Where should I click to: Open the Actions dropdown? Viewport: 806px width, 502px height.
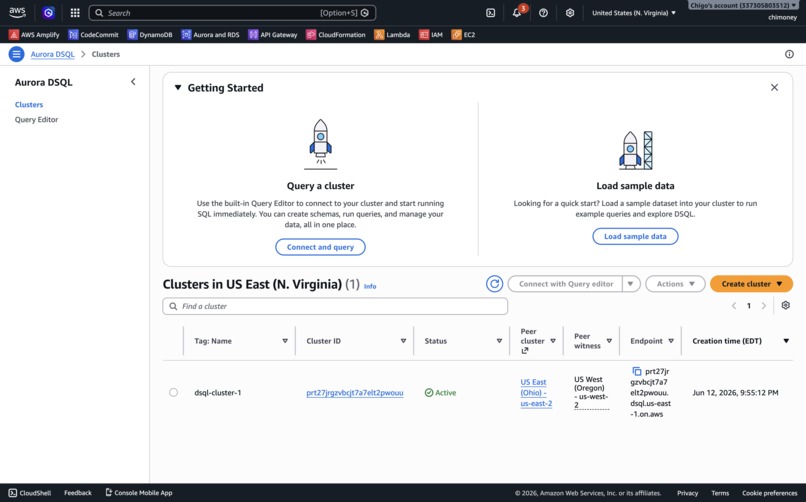[675, 284]
